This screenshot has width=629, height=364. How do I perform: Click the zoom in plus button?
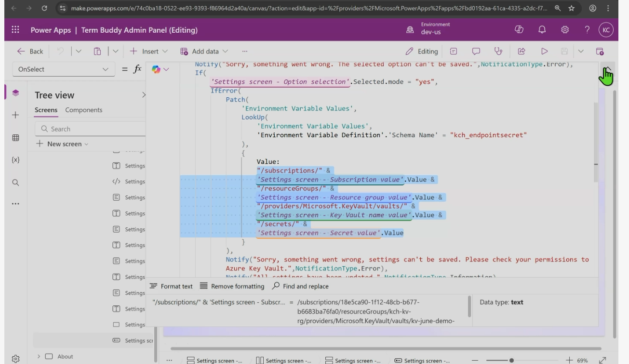569,360
